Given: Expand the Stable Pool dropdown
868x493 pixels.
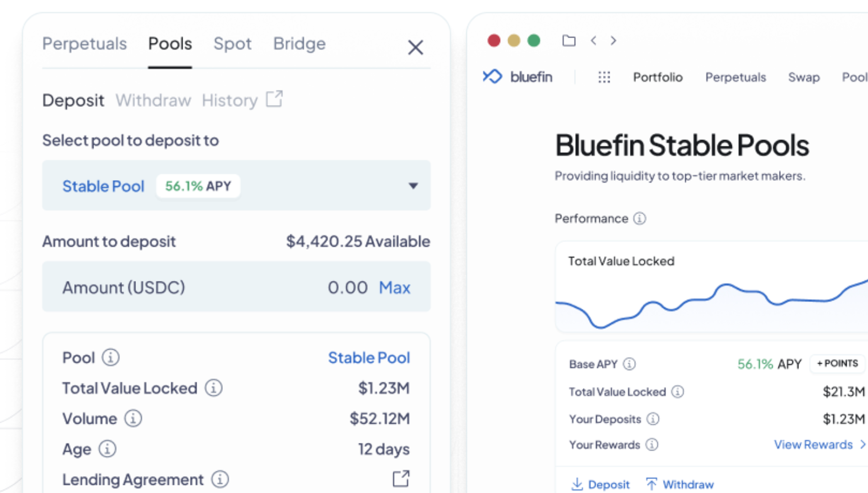Looking at the screenshot, I should (413, 186).
